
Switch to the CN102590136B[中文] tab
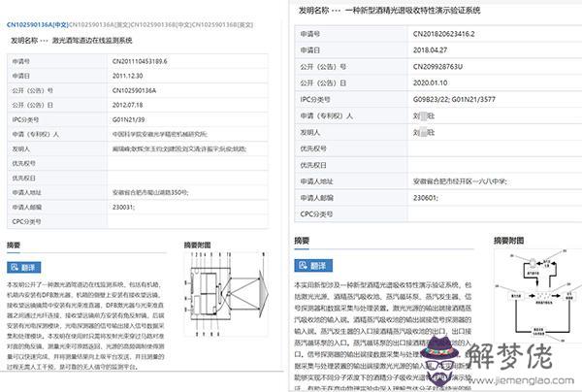click(160, 25)
